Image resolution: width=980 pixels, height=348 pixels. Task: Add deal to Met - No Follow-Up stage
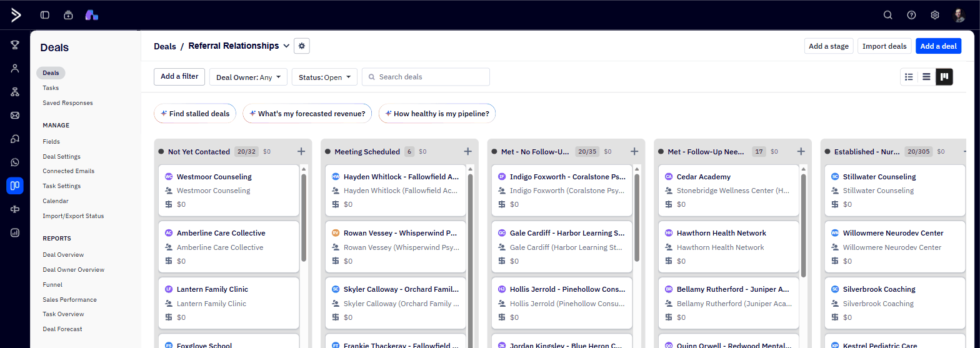pos(634,151)
